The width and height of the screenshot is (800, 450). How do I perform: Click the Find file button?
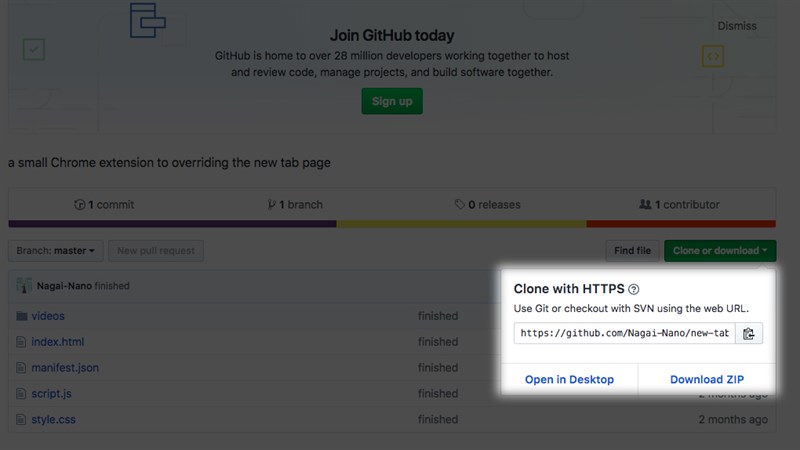point(632,251)
